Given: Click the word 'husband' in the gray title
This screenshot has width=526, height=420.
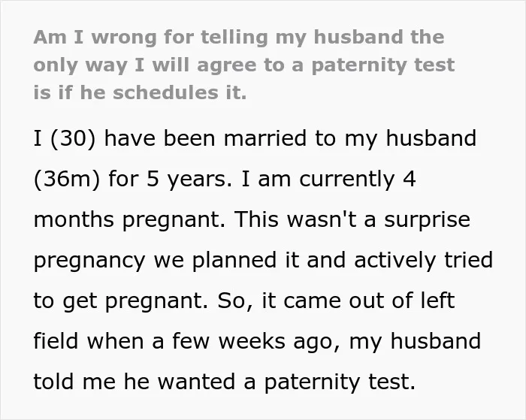Looking at the screenshot, I should pos(358,37).
